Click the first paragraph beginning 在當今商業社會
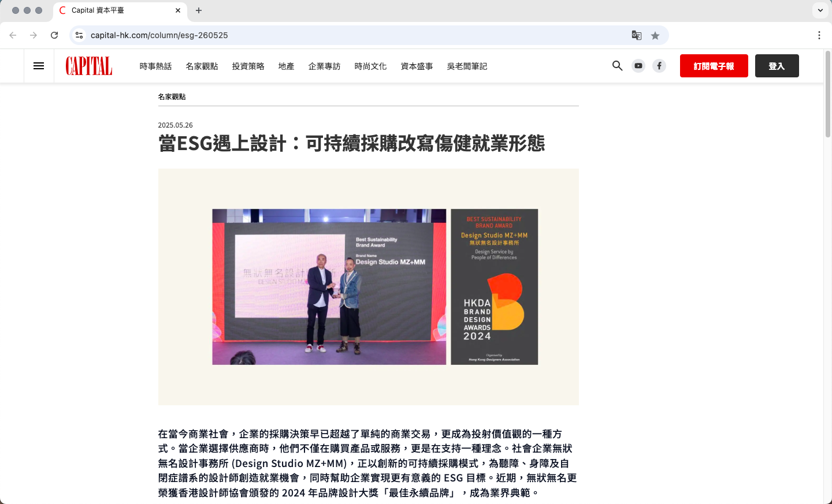This screenshot has width=832, height=504. [x=367, y=463]
